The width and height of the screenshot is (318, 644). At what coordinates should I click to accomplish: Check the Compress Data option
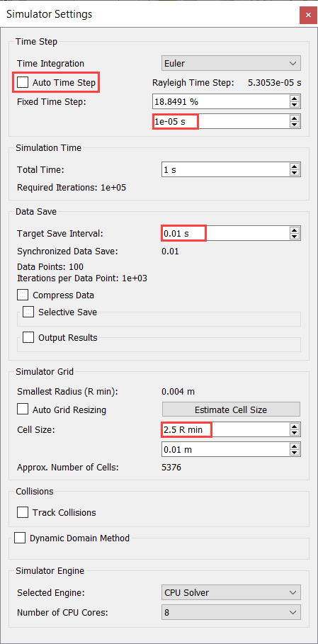tap(23, 295)
